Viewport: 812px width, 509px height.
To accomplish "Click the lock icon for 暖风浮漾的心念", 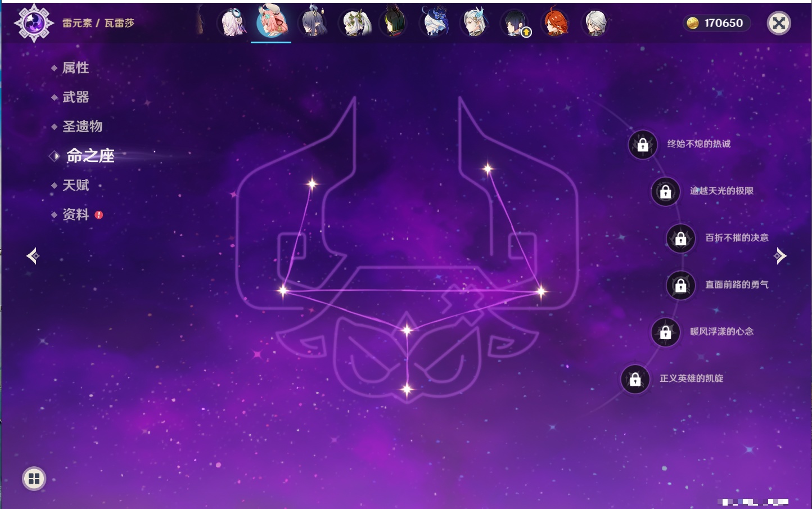I will pyautogui.click(x=665, y=332).
